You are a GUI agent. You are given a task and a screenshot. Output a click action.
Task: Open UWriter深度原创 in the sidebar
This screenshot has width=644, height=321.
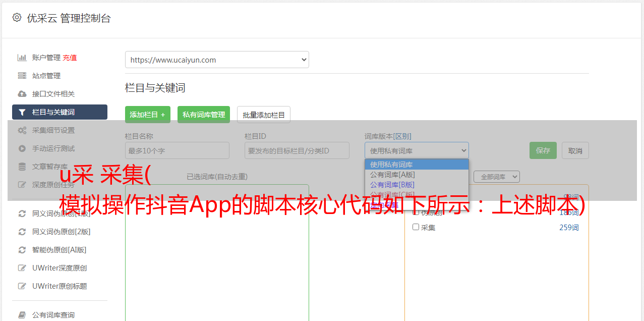(x=60, y=268)
